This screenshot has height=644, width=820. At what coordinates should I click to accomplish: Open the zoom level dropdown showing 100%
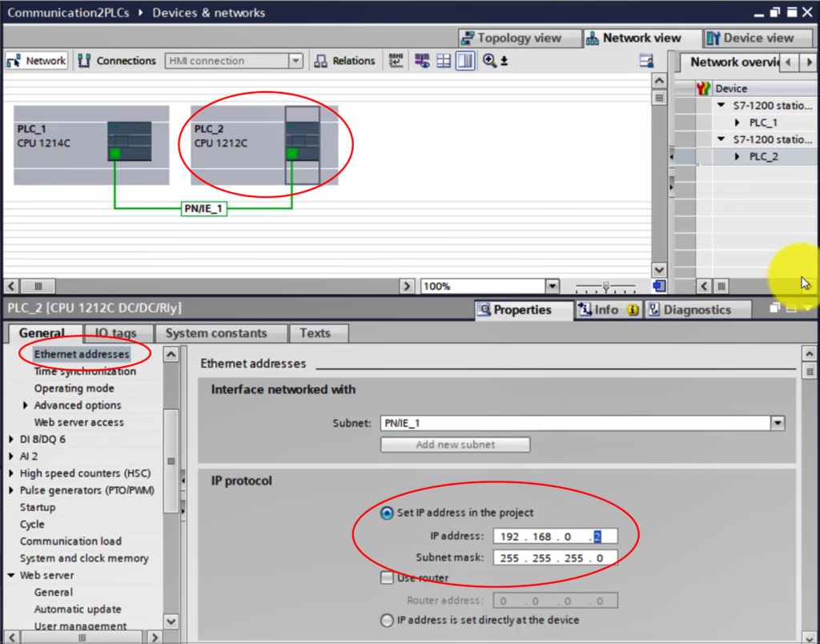point(552,286)
